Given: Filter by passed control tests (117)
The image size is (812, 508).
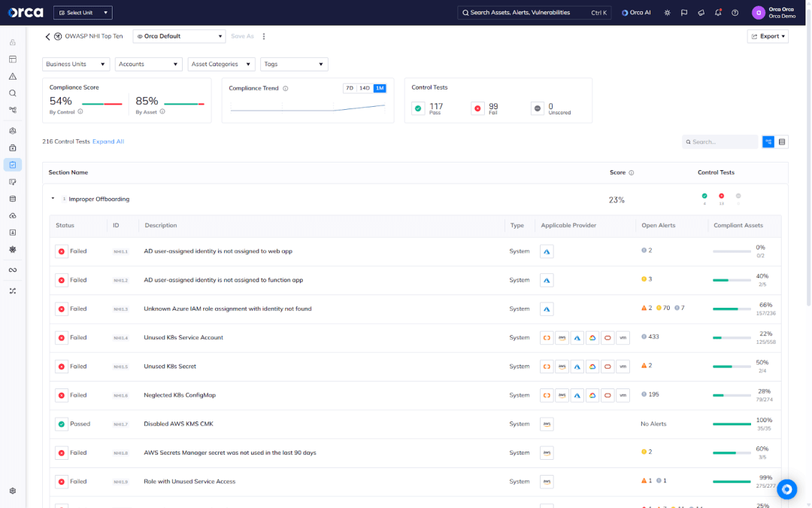Looking at the screenshot, I should pos(428,108).
